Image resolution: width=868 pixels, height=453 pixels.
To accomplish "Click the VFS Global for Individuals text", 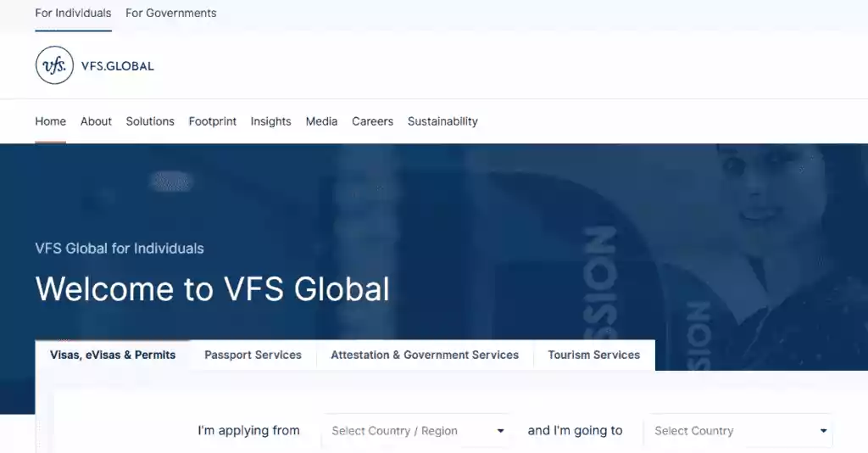I will [120, 248].
